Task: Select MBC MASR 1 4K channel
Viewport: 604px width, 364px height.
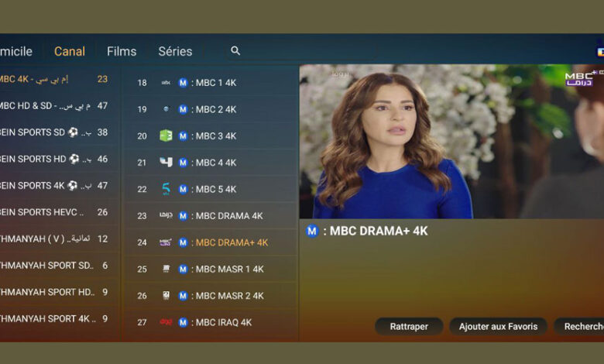Action: (228, 270)
